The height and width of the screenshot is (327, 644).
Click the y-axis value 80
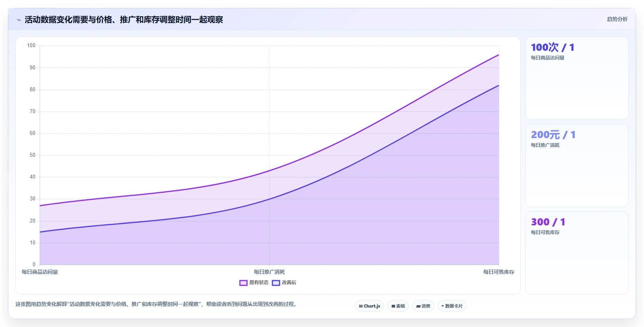[33, 90]
